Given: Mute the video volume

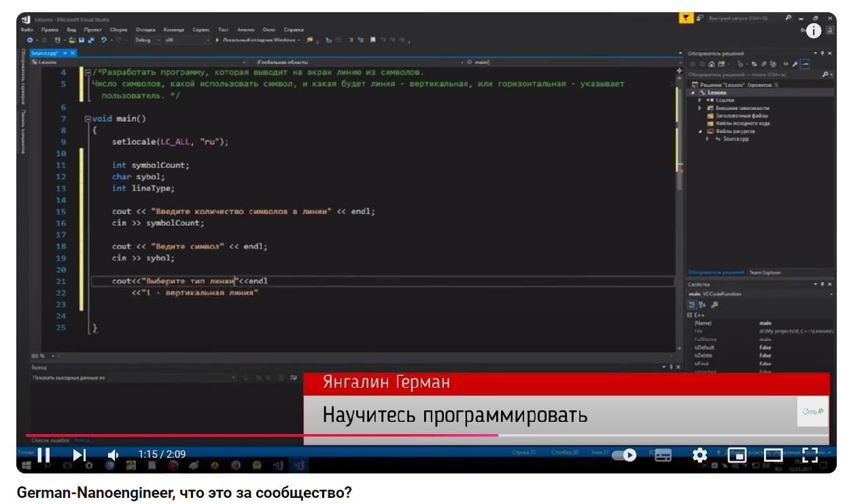Looking at the screenshot, I should (x=114, y=454).
